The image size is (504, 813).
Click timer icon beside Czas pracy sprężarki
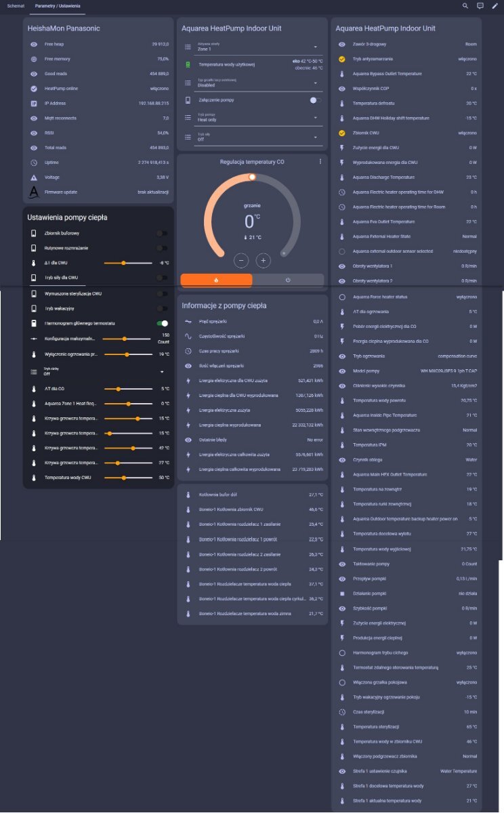click(188, 351)
